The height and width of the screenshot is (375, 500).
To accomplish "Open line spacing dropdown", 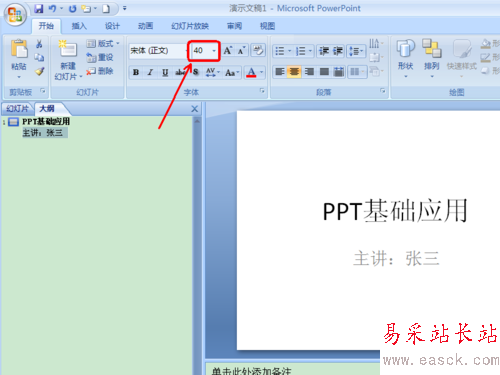I will pos(356,51).
